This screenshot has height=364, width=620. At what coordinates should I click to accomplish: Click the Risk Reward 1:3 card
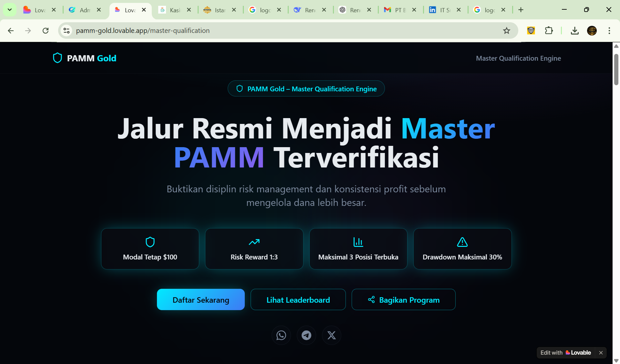254,249
